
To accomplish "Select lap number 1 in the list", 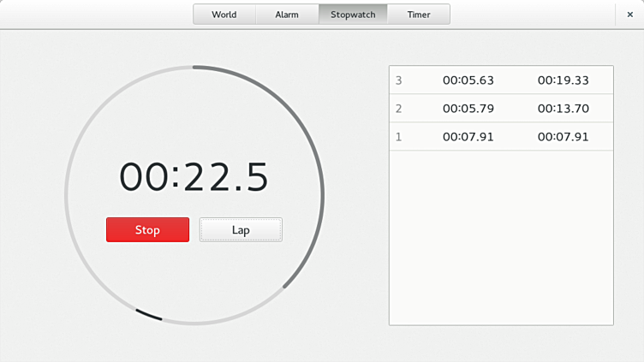I will (x=398, y=137).
